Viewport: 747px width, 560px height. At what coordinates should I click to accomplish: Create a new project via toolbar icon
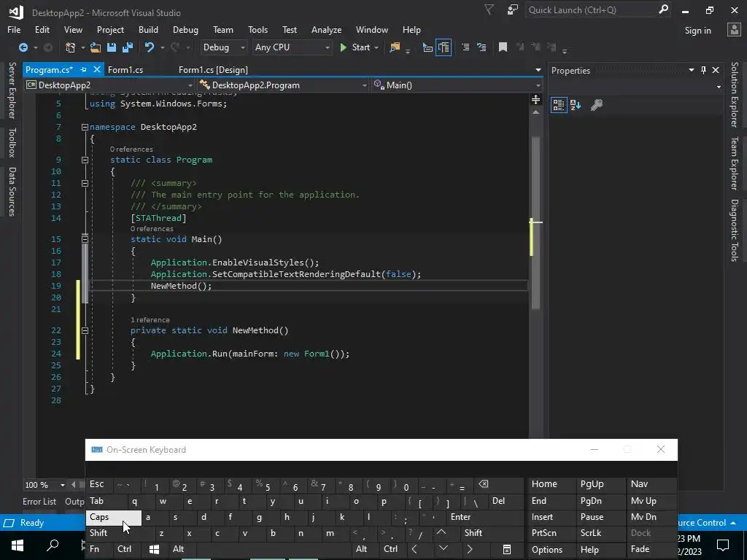pyautogui.click(x=71, y=47)
